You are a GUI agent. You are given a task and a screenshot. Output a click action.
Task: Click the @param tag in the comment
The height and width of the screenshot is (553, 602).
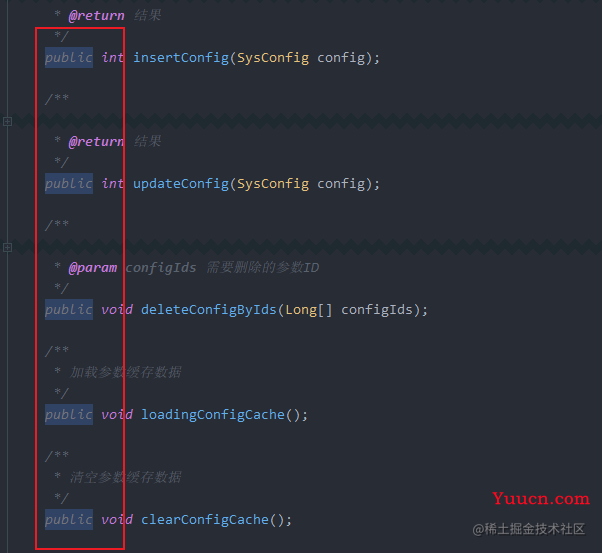pyautogui.click(x=93, y=268)
